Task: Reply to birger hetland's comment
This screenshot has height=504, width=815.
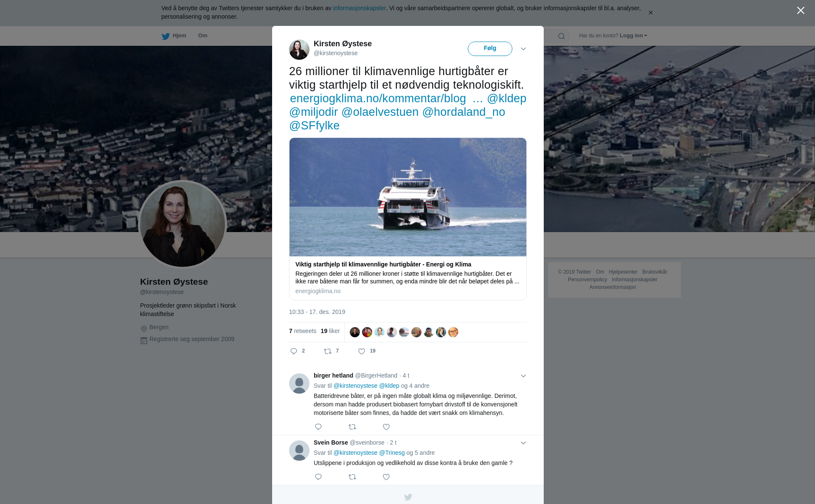Action: click(x=318, y=427)
